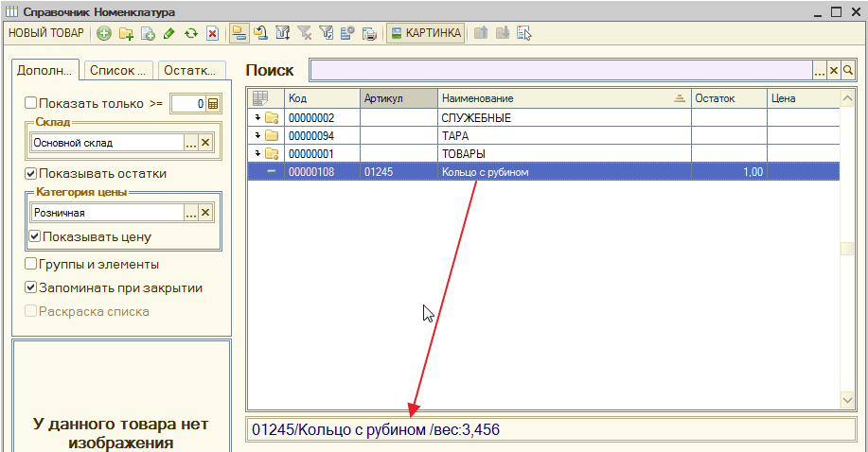Image resolution: width=868 pixels, height=452 pixels.
Task: Uncheck Показывать остатки
Action: (x=31, y=173)
